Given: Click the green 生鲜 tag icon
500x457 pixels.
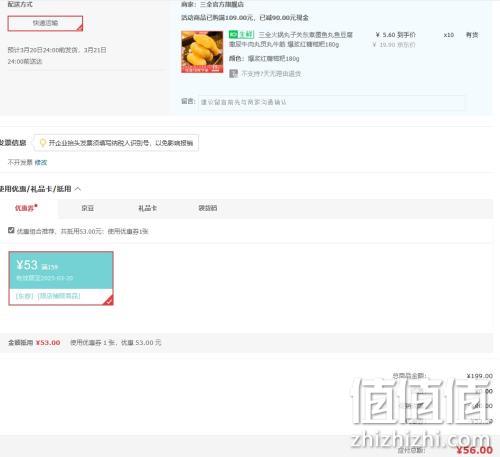Looking at the screenshot, I should tap(241, 34).
